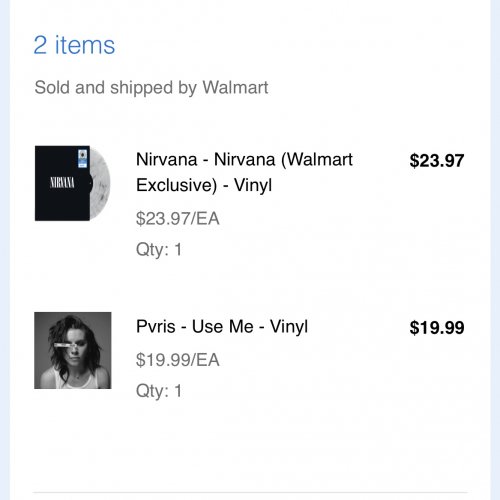Image resolution: width=500 pixels, height=500 pixels.
Task: Click the word Walmart in the seller line
Action: coord(235,88)
